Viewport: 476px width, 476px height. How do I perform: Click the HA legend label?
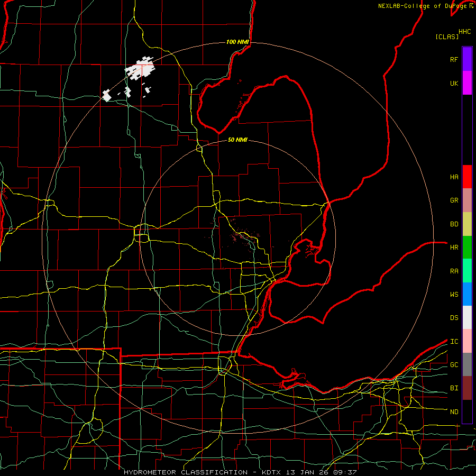pyautogui.click(x=454, y=177)
